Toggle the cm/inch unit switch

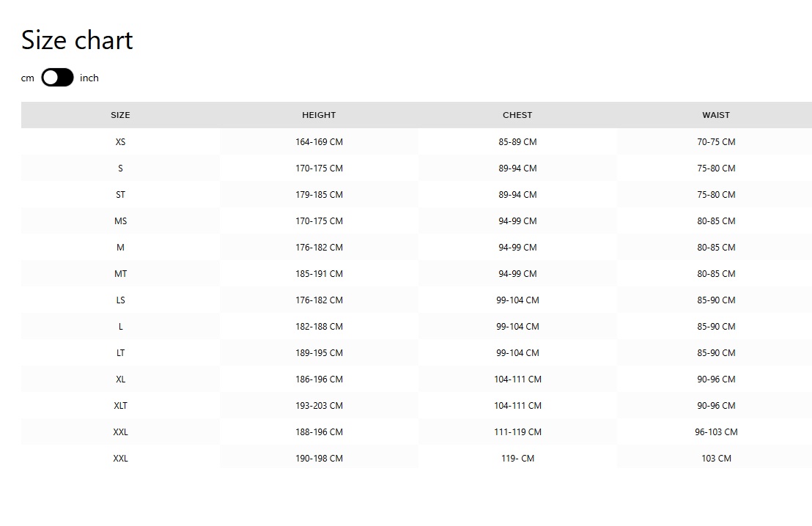[57, 78]
